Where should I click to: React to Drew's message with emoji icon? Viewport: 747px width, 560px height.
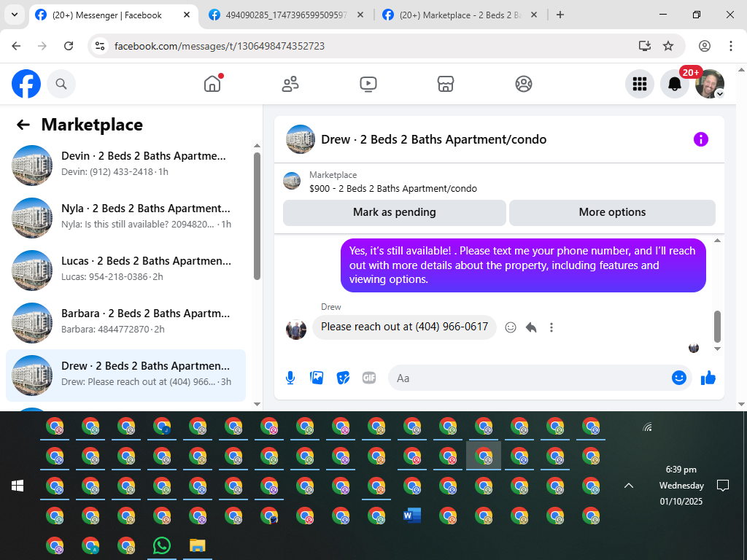pos(510,327)
